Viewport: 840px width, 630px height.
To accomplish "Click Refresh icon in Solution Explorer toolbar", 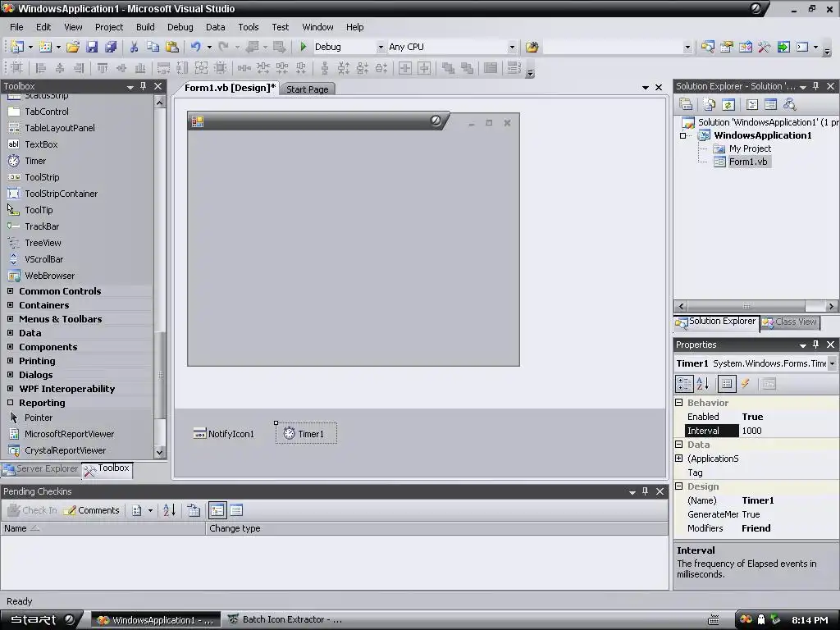I will click(x=728, y=104).
